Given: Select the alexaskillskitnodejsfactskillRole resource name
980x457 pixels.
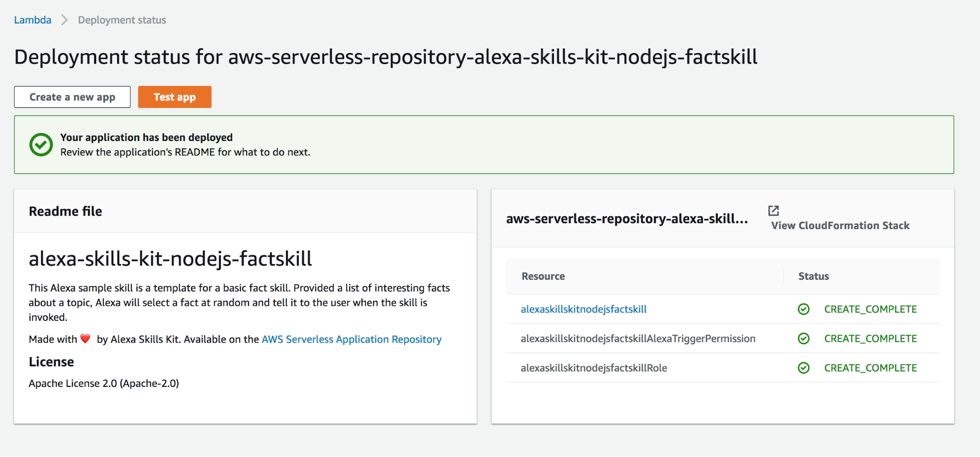Looking at the screenshot, I should (593, 368).
